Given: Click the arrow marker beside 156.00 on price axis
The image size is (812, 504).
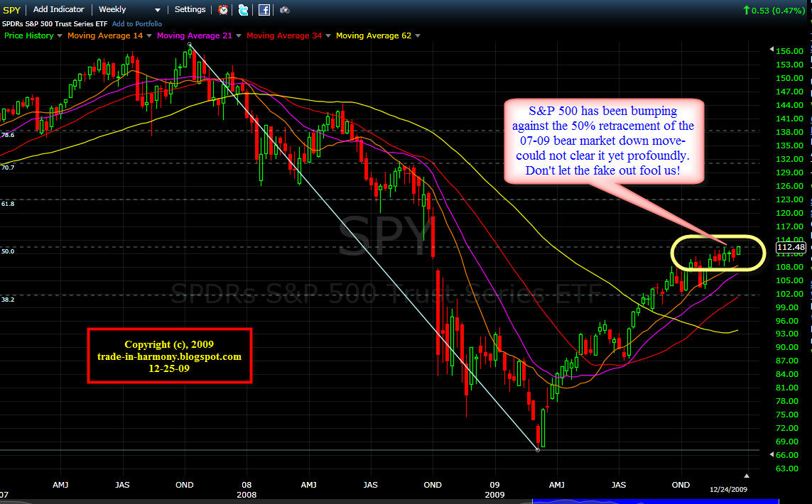Looking at the screenshot, I should (772, 49).
